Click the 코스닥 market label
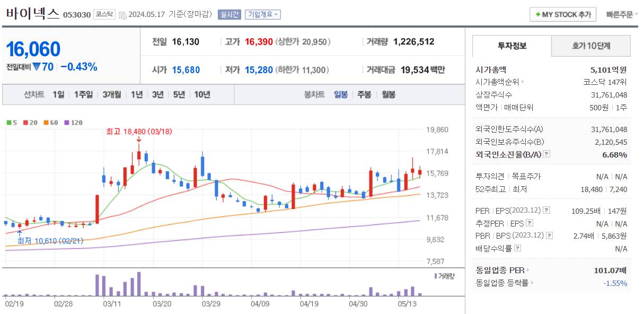644x314 pixels. click(105, 14)
